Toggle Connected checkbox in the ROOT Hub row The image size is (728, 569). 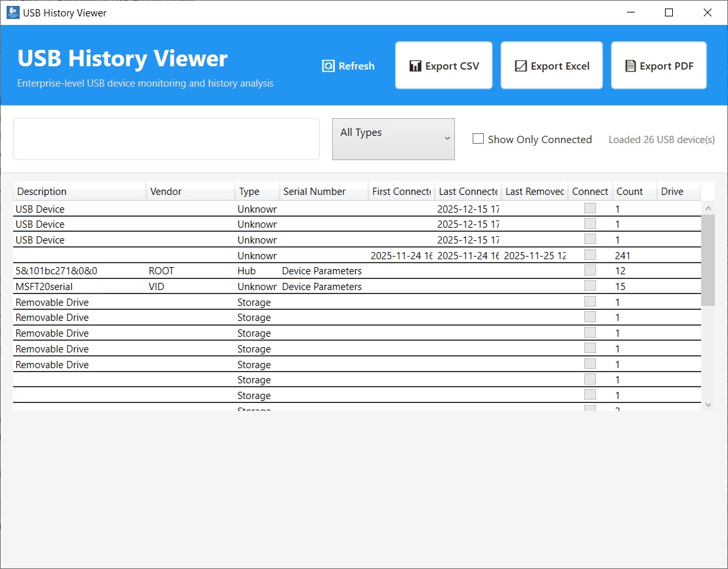590,270
